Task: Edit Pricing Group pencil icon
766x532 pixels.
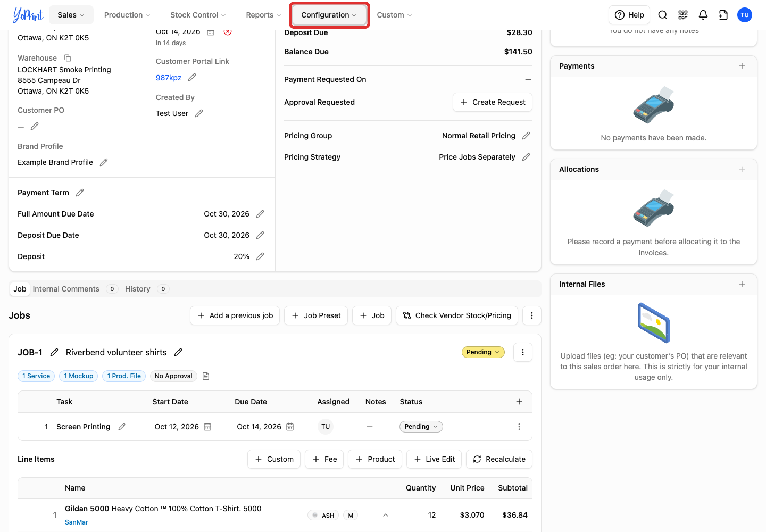Action: pyautogui.click(x=526, y=136)
